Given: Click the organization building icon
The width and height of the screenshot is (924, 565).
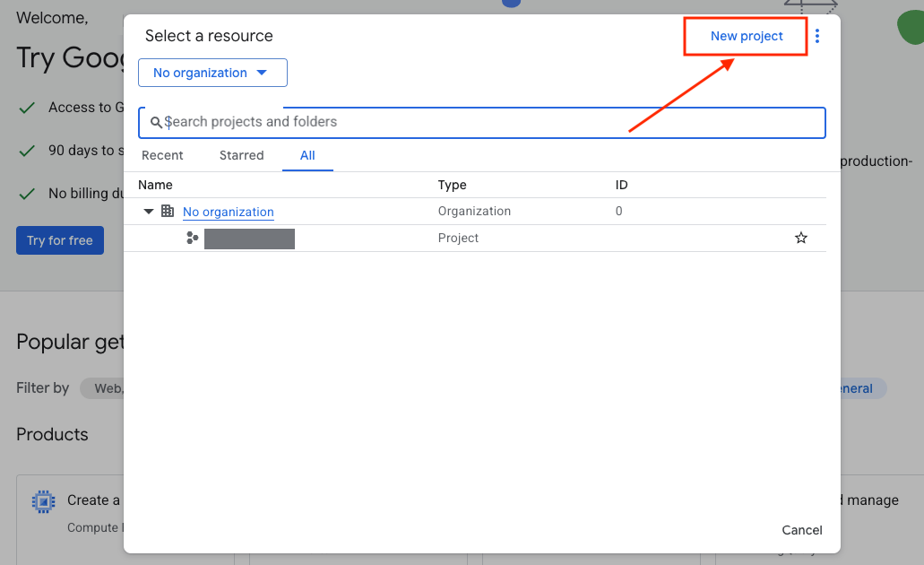Looking at the screenshot, I should click(x=168, y=212).
